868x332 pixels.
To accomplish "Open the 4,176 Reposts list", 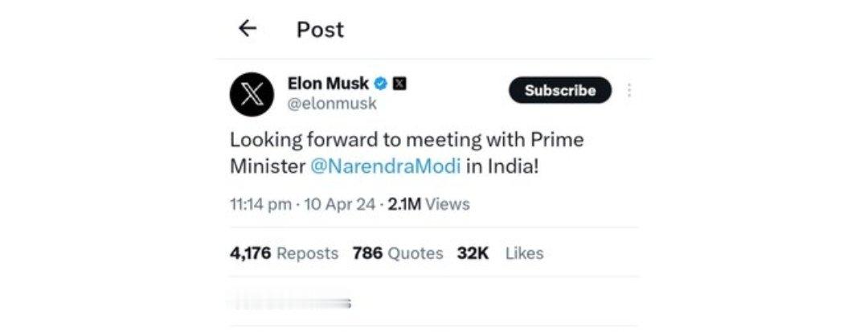I will tap(284, 253).
